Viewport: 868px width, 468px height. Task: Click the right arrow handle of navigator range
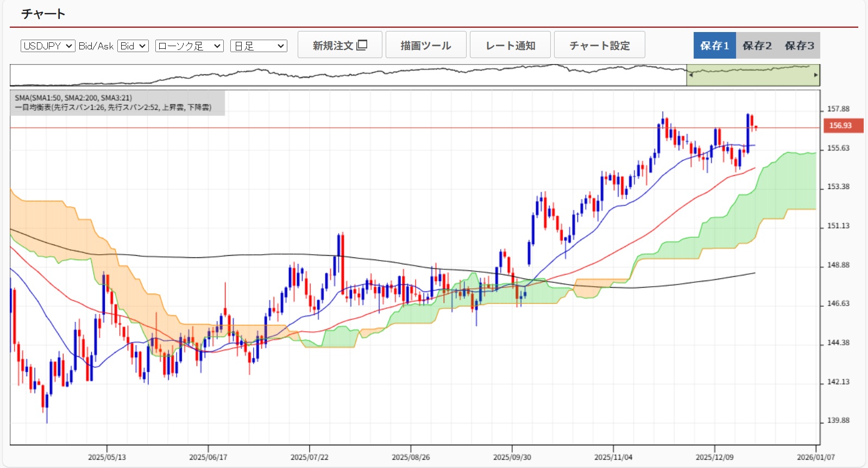click(815, 75)
